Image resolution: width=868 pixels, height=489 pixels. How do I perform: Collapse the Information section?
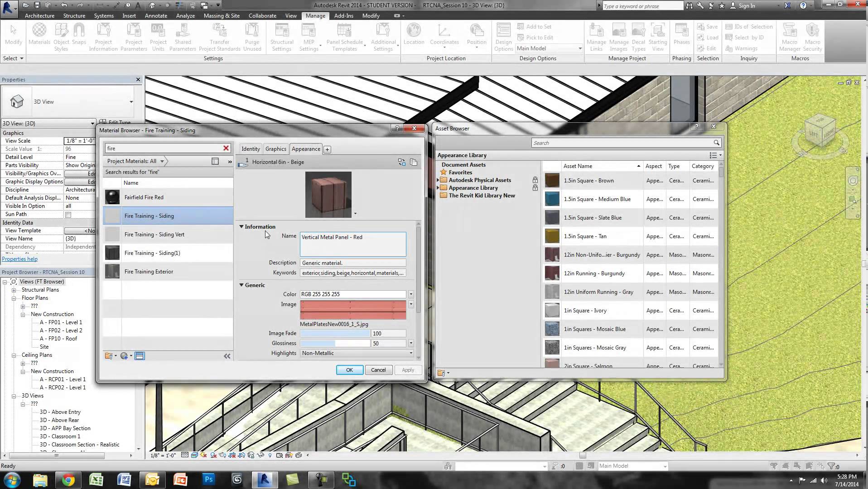point(241,227)
